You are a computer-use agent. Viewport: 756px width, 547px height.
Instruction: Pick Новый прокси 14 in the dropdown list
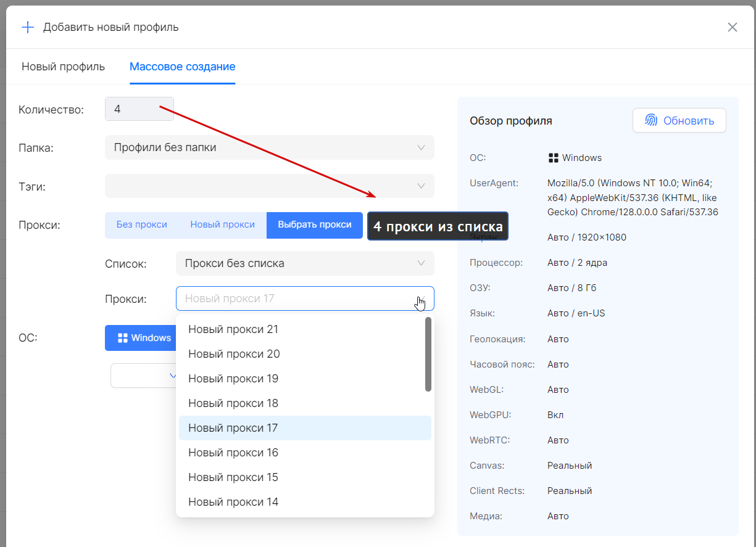tap(233, 502)
